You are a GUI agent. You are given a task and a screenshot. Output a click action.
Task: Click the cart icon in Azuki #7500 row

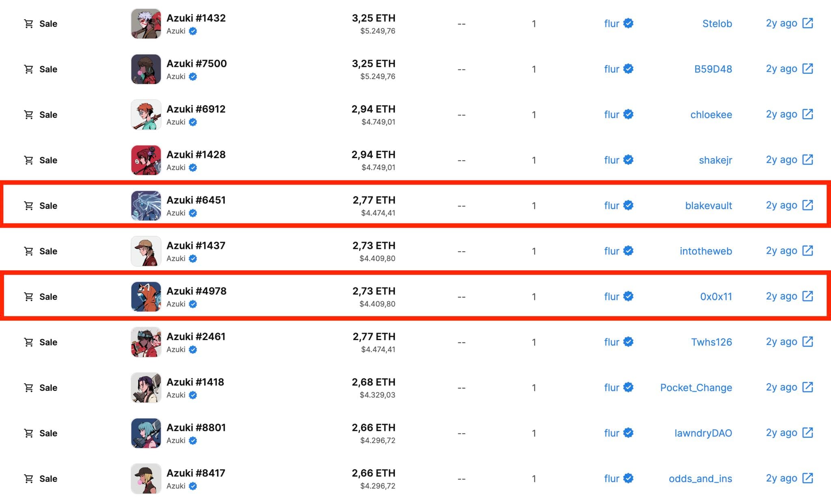(x=28, y=69)
